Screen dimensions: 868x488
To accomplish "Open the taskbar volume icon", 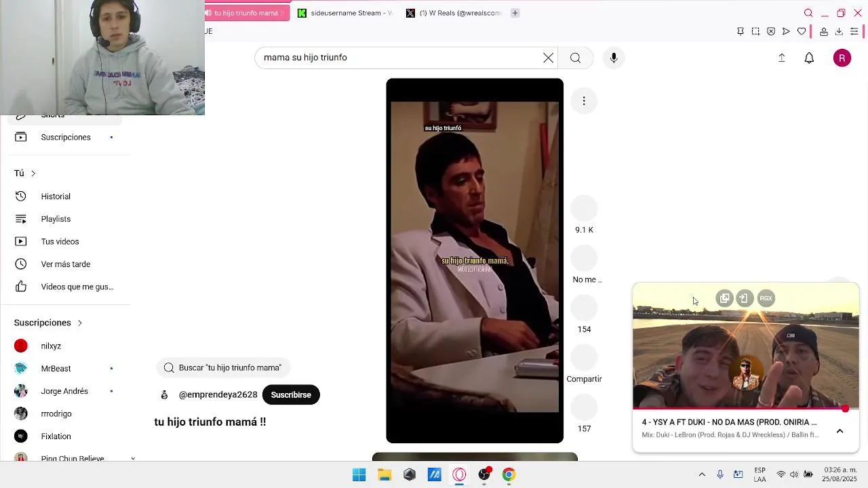I will 794,474.
